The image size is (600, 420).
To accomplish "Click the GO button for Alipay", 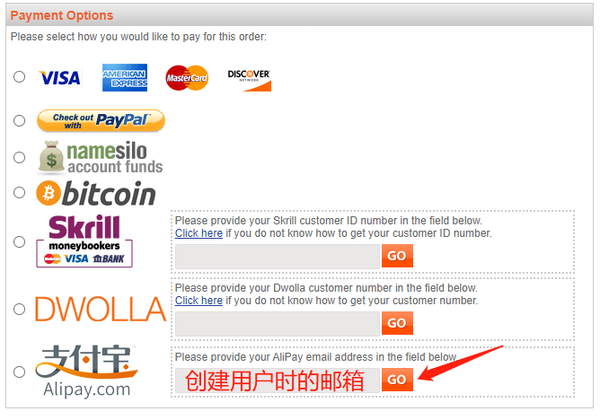I will click(397, 379).
